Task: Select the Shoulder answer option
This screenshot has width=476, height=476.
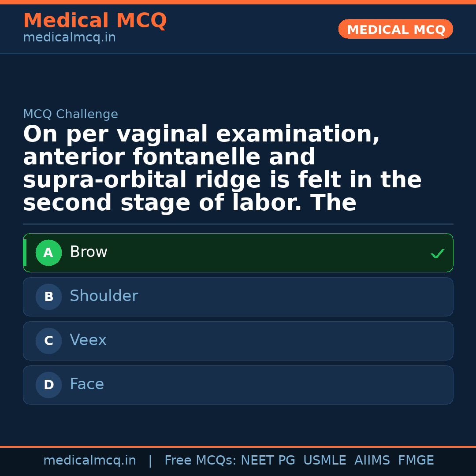Action: coord(238,297)
